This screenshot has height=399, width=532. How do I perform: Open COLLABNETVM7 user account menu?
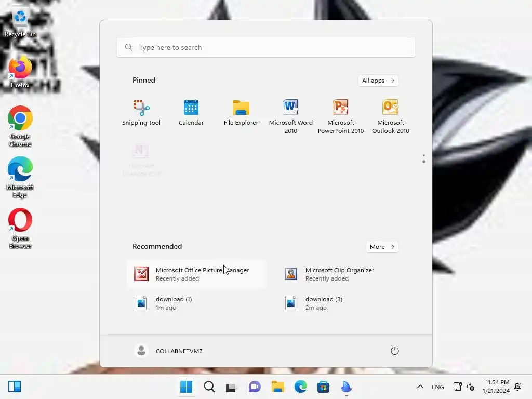click(x=169, y=351)
